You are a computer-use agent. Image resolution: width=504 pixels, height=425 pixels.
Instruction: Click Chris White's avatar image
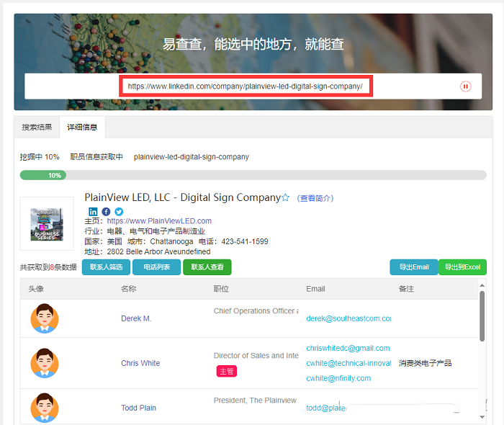(45, 363)
